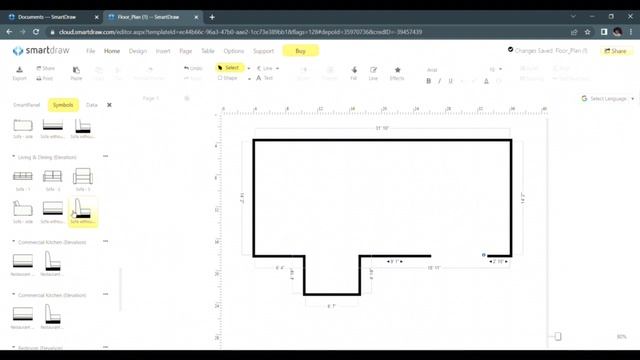Open Chrome tab search chevron

tap(573, 17)
